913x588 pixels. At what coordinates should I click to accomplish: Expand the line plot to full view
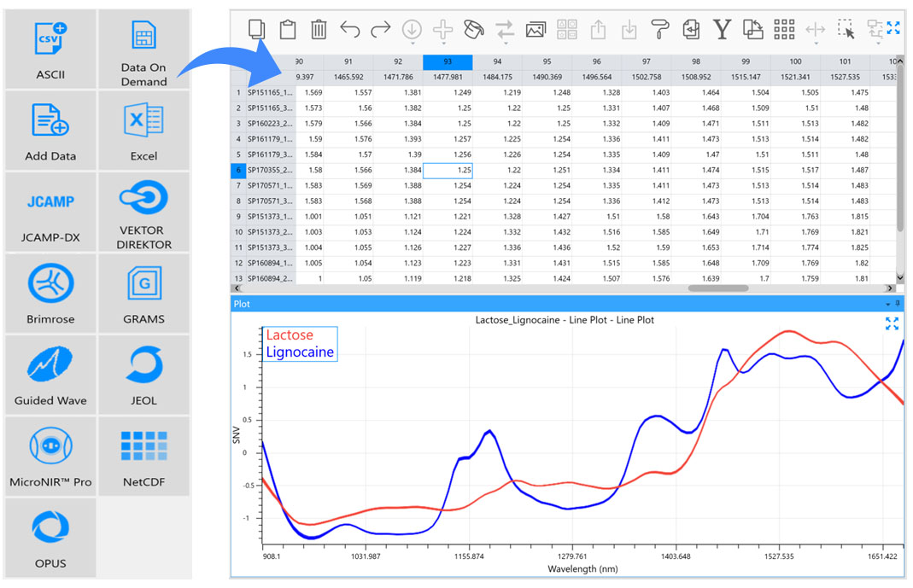click(892, 323)
